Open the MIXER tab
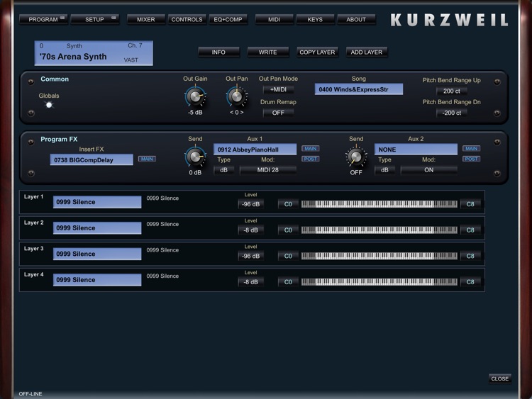 coord(146,19)
